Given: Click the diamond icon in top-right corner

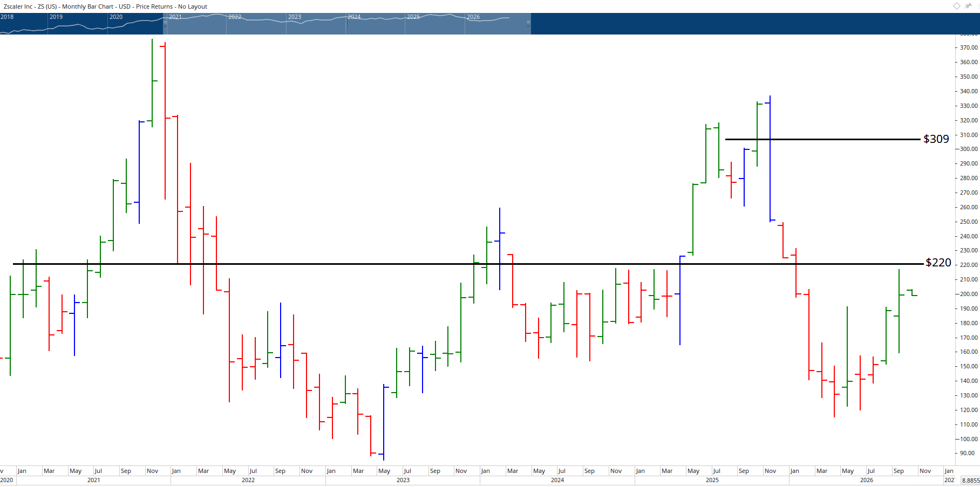Looking at the screenshot, I should pos(956,6).
